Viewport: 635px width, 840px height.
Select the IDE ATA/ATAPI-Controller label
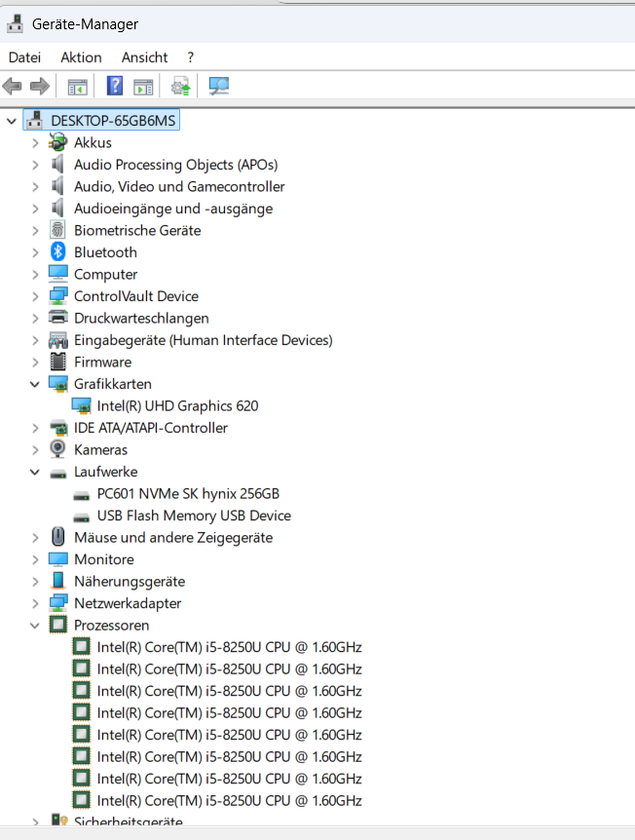point(150,428)
